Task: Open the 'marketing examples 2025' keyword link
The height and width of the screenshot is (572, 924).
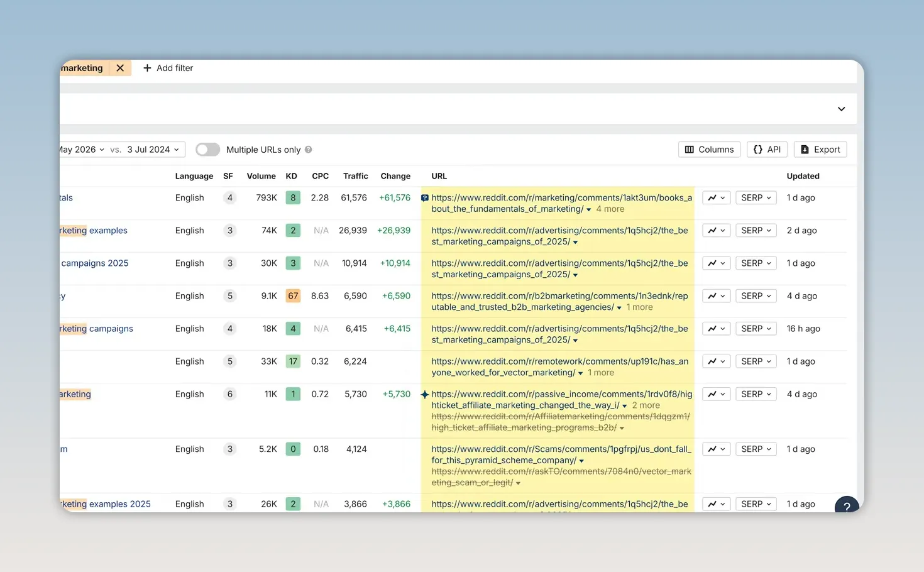Action: coord(106,504)
